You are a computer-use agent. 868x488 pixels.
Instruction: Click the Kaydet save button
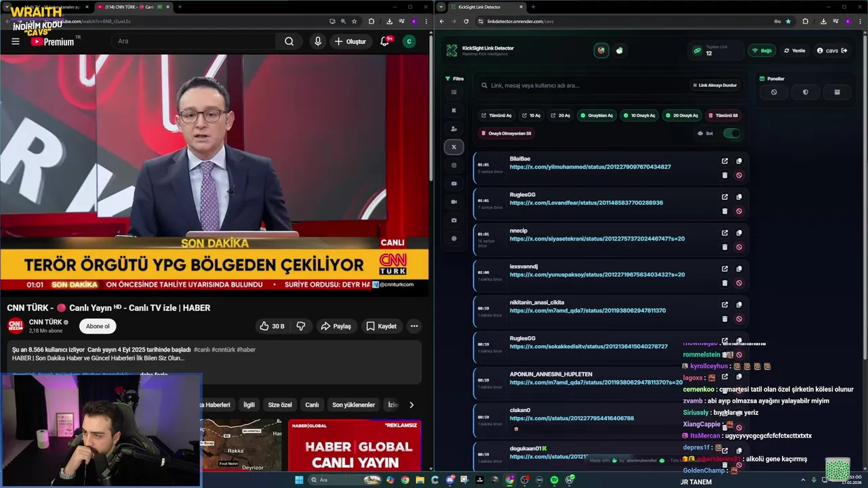[380, 326]
